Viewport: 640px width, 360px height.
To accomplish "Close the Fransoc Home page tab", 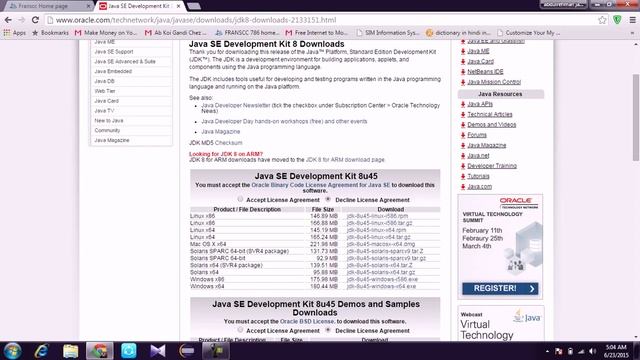I will 89,6.
